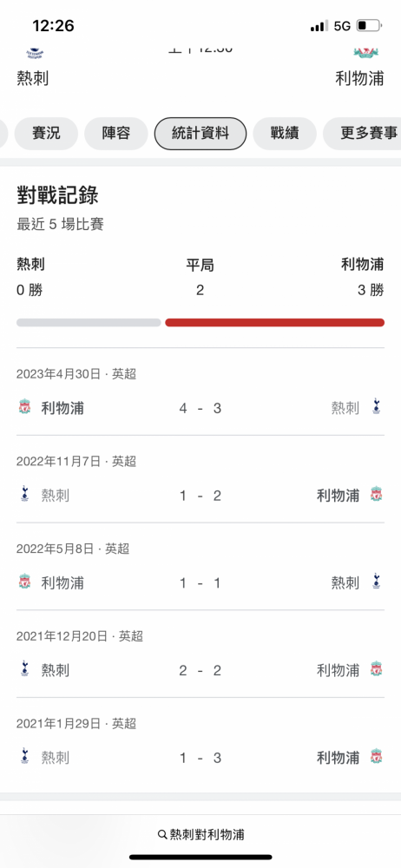Tap Tottenham crest in 2022年11月7日 match
The height and width of the screenshot is (868, 401).
coord(23,494)
